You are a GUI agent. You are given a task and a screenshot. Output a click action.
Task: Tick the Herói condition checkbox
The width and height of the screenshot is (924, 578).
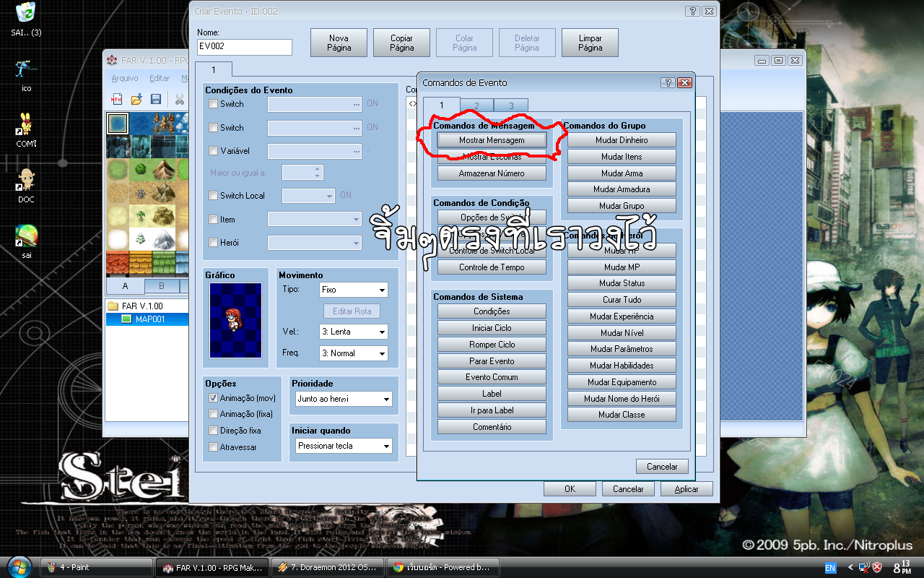pos(213,243)
